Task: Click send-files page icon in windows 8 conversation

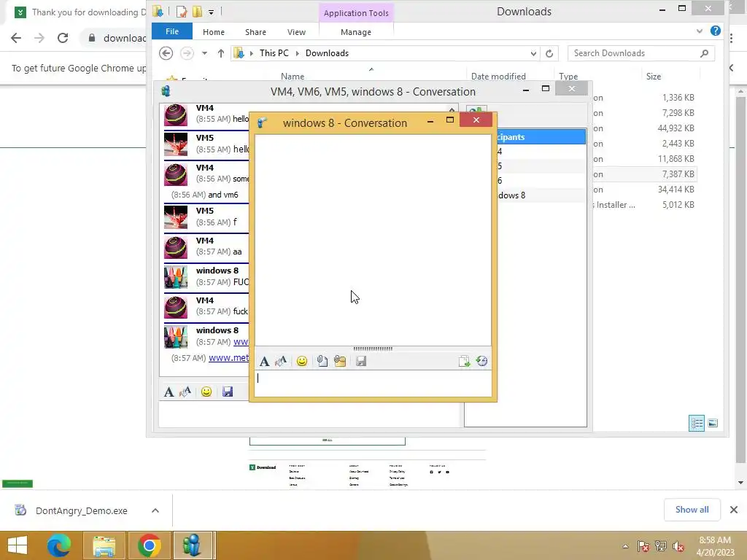Action: click(x=464, y=362)
